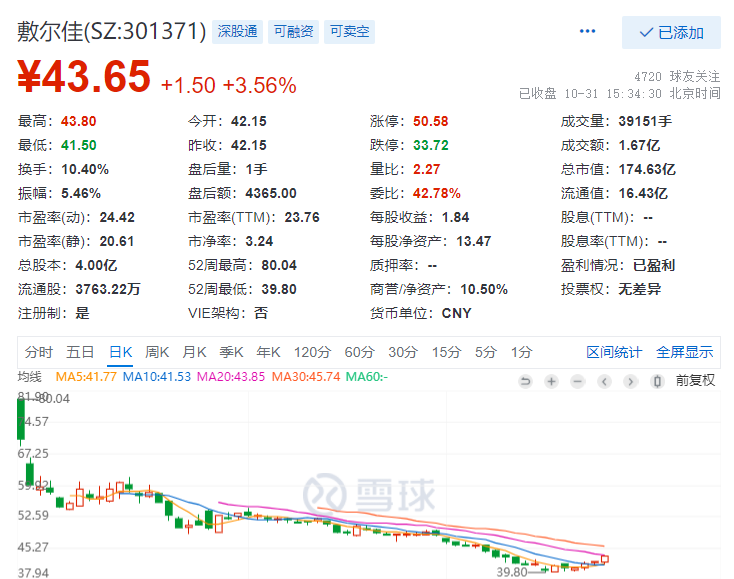Image resolution: width=734 pixels, height=579 pixels.
Task: Click the stock title 敷尔佳(SZ:301371)
Action: (112, 31)
